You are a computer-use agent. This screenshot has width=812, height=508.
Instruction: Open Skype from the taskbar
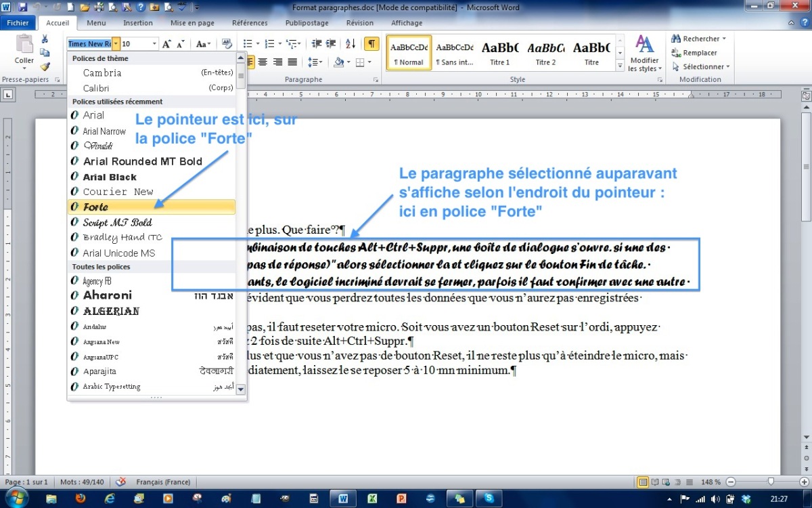[x=489, y=499]
